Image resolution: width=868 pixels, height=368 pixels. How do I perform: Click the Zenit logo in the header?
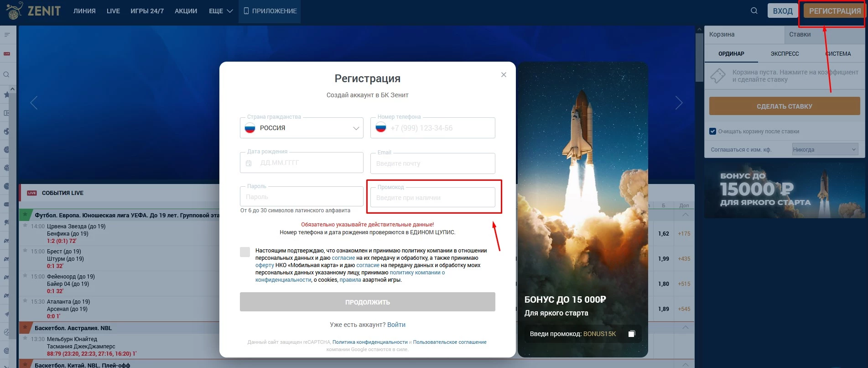coord(33,11)
